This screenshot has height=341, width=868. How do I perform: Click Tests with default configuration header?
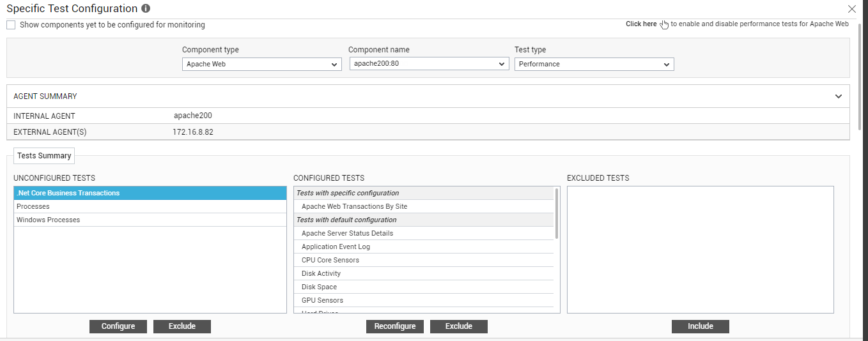424,220
